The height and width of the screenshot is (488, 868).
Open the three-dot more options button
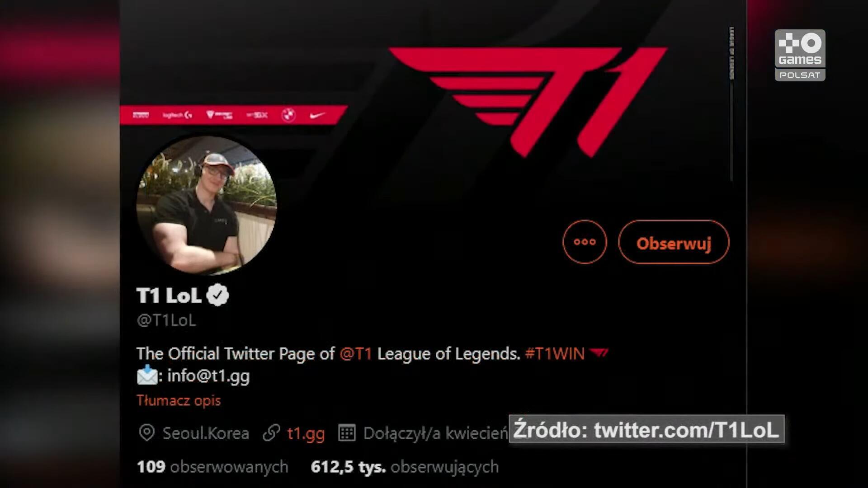pyautogui.click(x=585, y=242)
